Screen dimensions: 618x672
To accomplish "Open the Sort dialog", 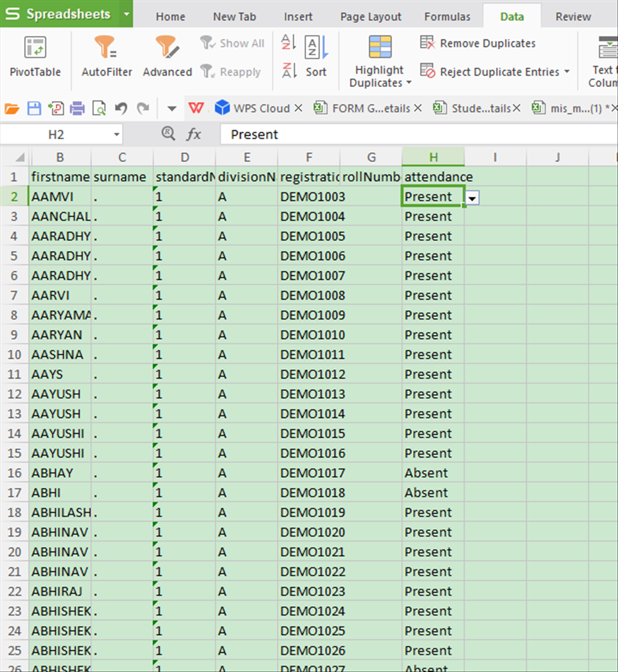I will [316, 57].
